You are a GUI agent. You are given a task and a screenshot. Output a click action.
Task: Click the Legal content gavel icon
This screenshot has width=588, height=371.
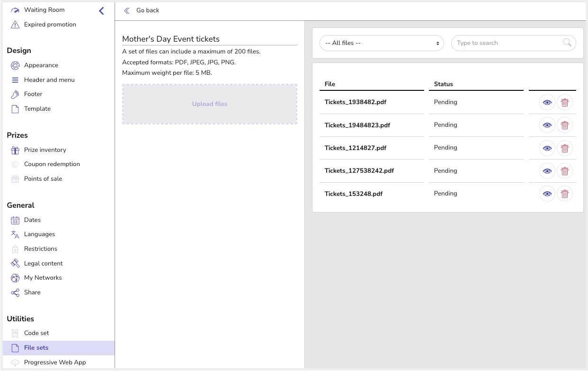coord(15,264)
